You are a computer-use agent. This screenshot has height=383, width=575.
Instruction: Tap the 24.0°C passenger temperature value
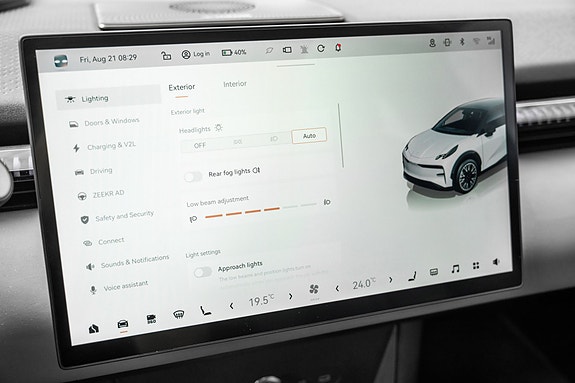364,284
